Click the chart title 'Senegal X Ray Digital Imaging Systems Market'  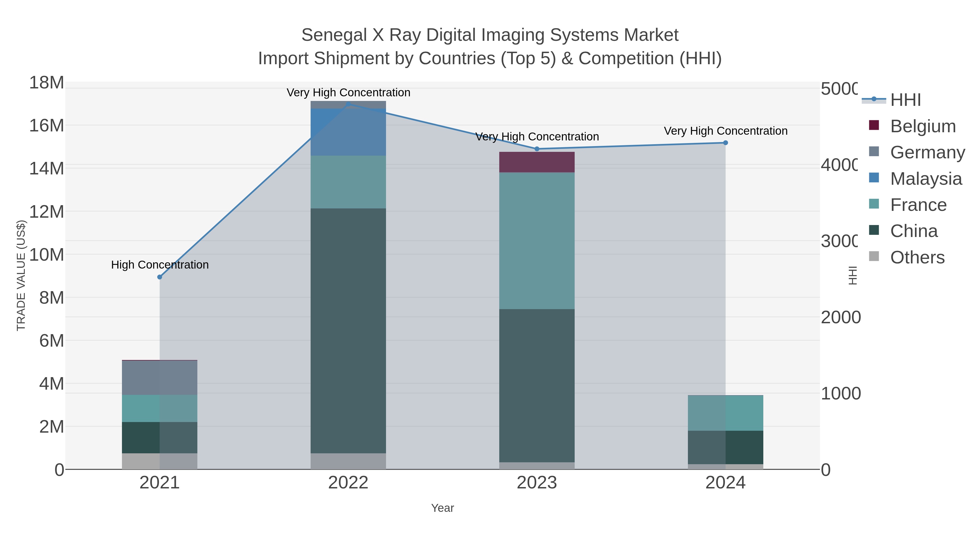click(490, 35)
